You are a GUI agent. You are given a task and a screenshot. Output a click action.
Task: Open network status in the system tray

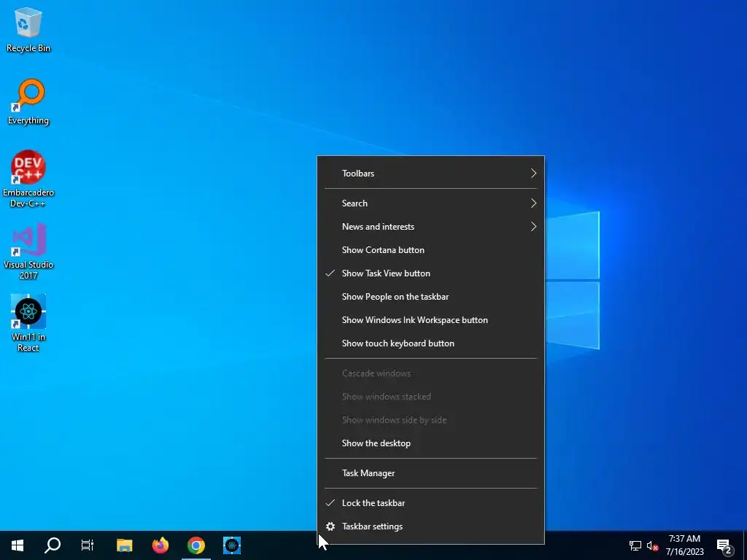(x=635, y=545)
